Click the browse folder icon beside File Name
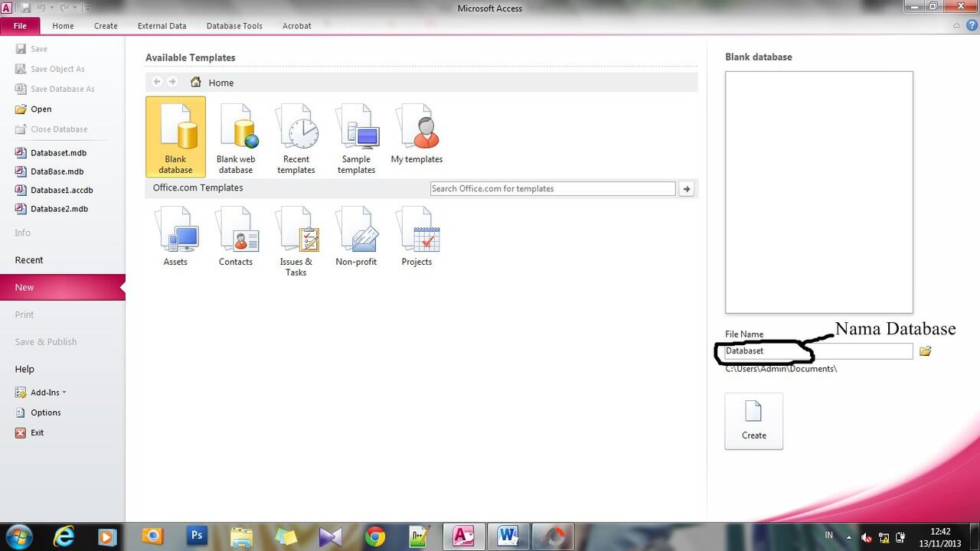The width and height of the screenshot is (980, 551). point(925,350)
